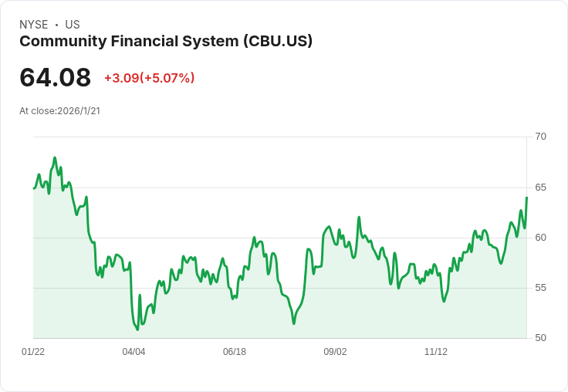Viewport: 568px width, 392px height.
Task: Click the 50 price axis label
Action: 540,338
